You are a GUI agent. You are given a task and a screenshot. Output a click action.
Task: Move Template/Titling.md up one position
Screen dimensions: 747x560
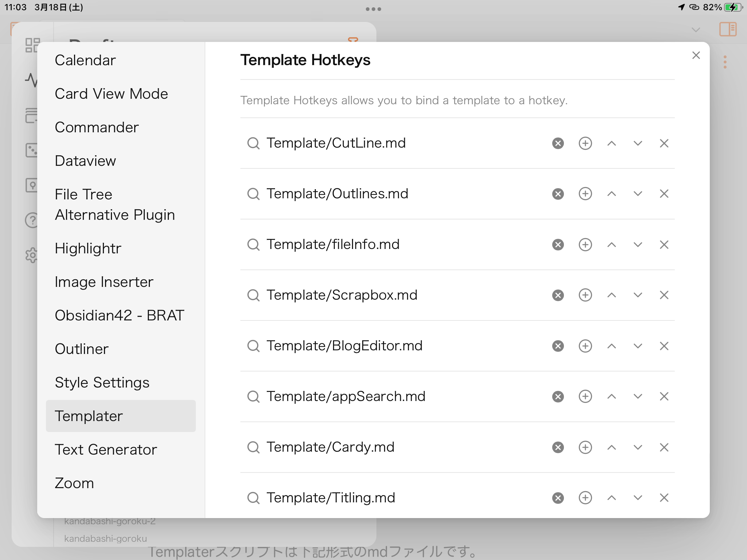(611, 498)
